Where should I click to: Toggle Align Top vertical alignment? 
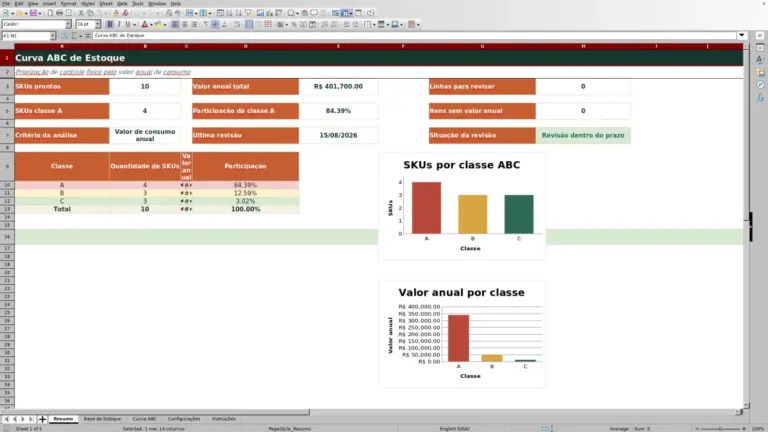(x=206, y=24)
